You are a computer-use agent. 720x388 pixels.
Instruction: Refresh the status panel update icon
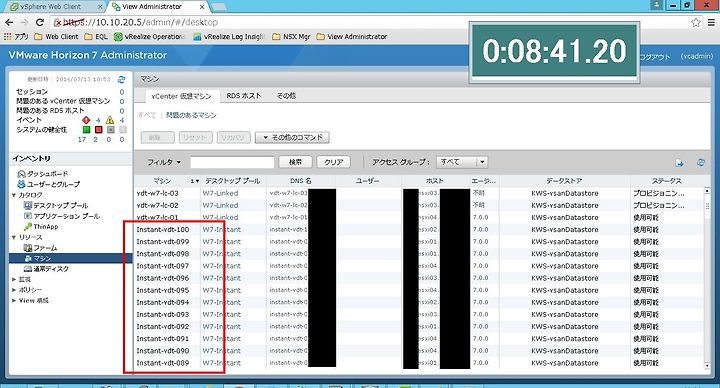click(x=121, y=79)
